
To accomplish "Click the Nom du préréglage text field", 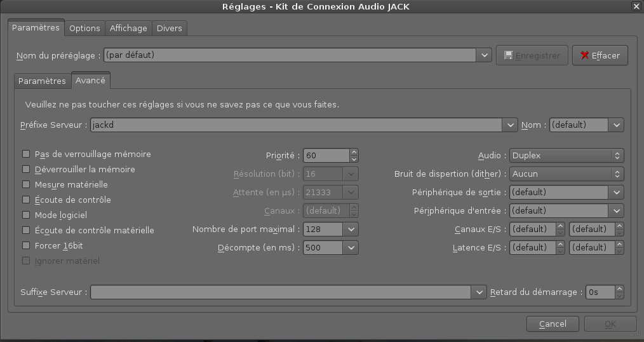I will (290, 55).
